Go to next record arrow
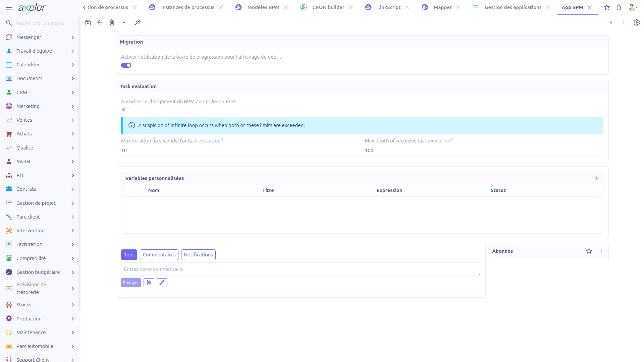The height and width of the screenshot is (362, 644). [623, 22]
